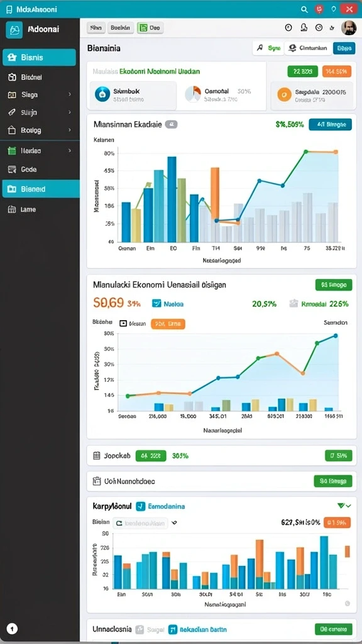The image size is (362, 644).
Task: Expand the Siaga submenu chevron
Action: (x=70, y=94)
